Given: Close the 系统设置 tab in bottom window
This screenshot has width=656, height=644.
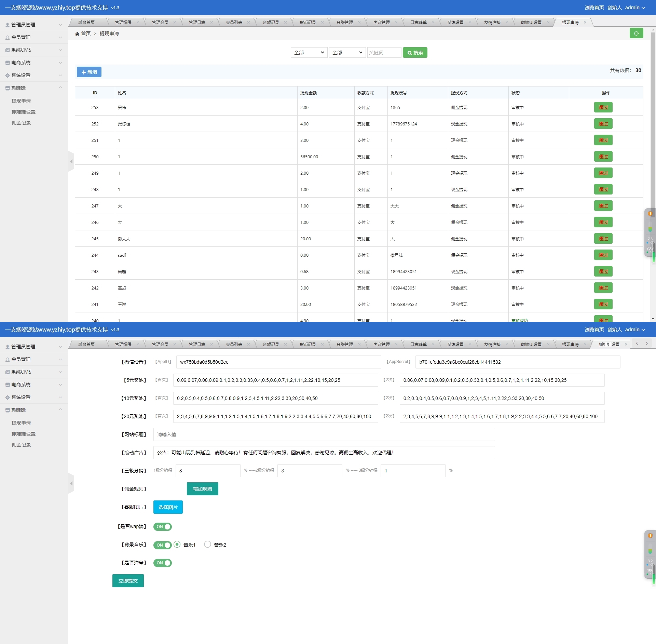Looking at the screenshot, I should (x=470, y=344).
